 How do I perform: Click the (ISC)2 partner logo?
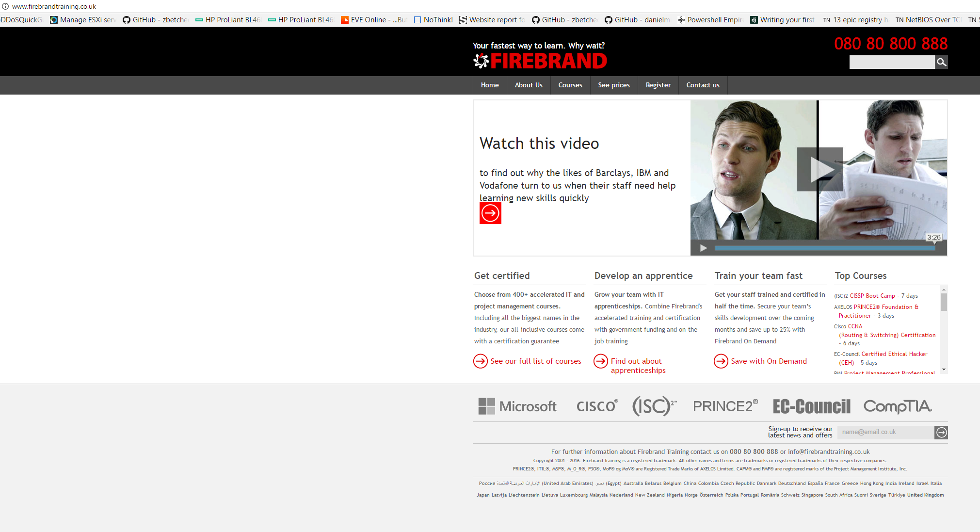[x=654, y=406]
